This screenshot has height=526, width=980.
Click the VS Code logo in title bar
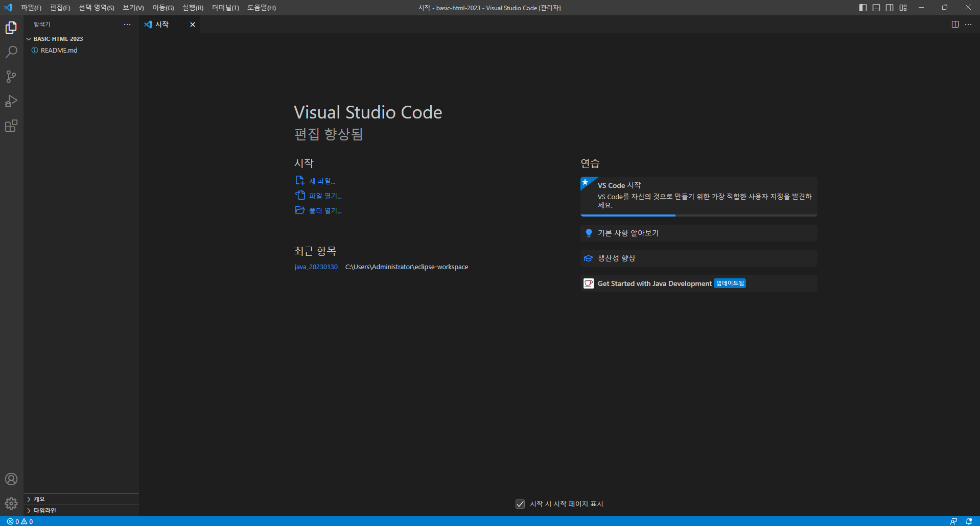8,8
